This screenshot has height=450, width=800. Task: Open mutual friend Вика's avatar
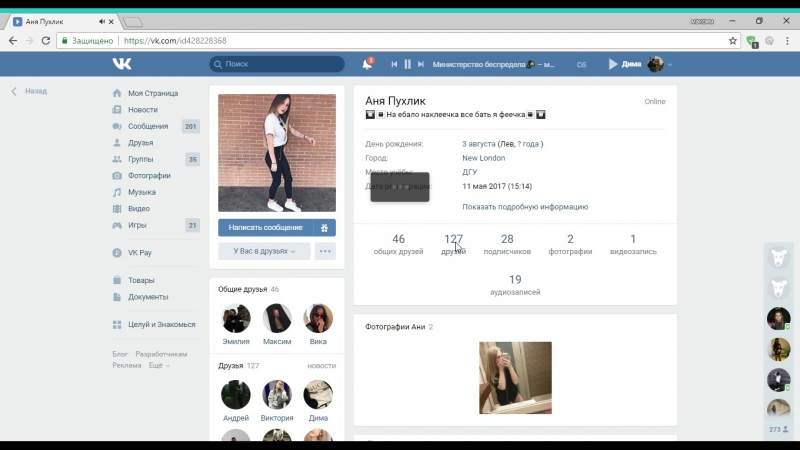tap(318, 318)
